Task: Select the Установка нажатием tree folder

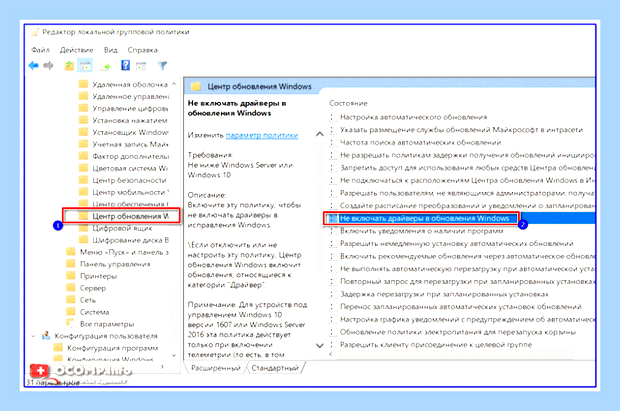Action: point(130,120)
